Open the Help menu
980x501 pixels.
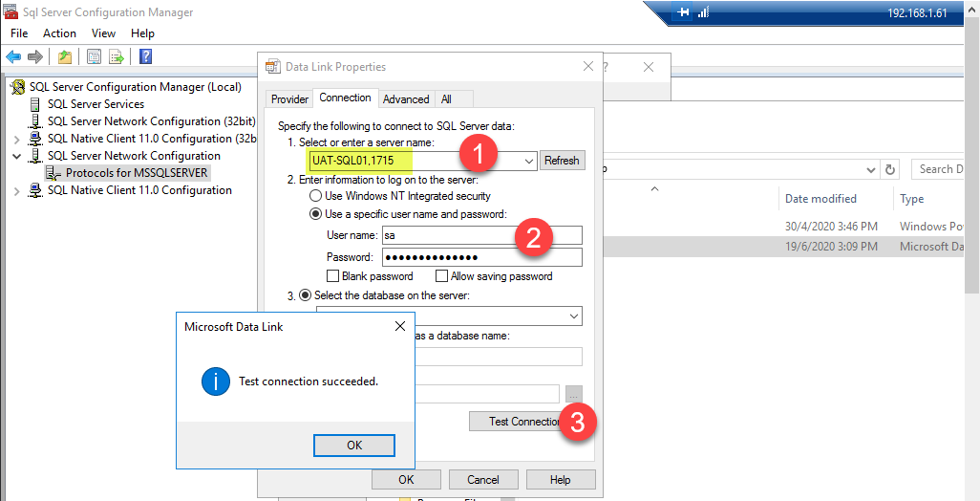pos(142,33)
